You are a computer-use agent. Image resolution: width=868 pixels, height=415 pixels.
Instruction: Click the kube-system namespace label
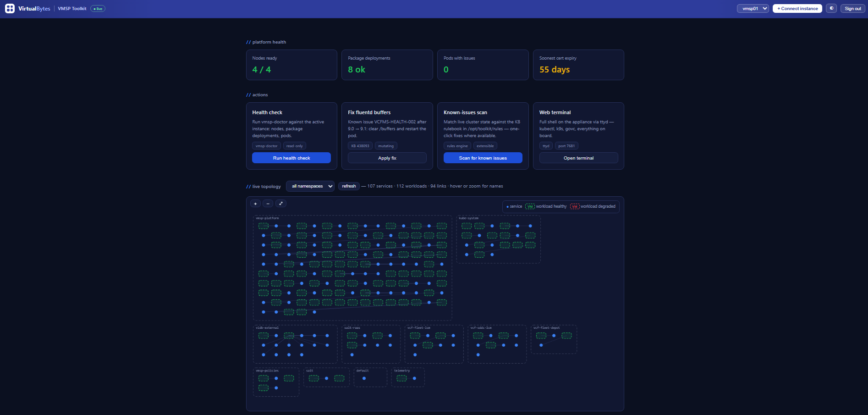coord(468,218)
